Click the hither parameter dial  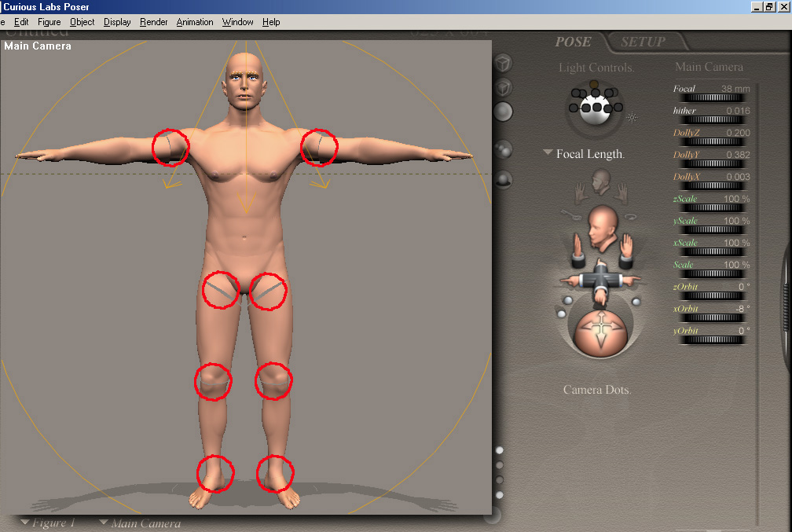click(711, 120)
